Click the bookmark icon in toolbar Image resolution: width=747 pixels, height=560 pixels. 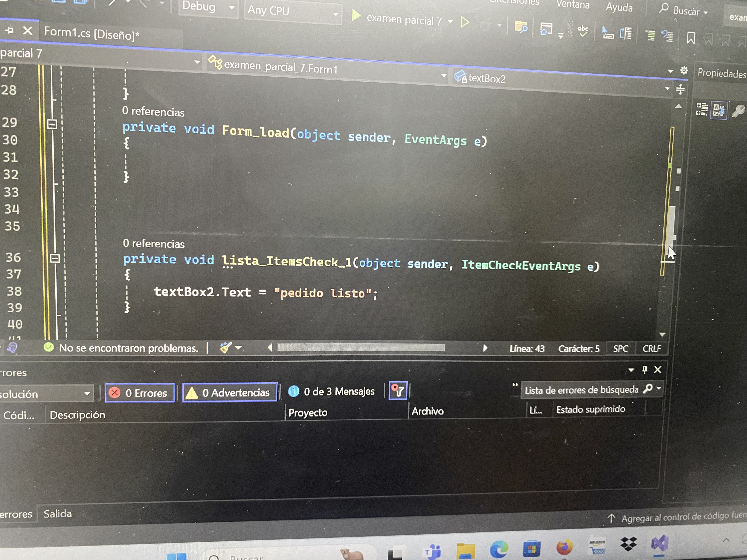691,38
